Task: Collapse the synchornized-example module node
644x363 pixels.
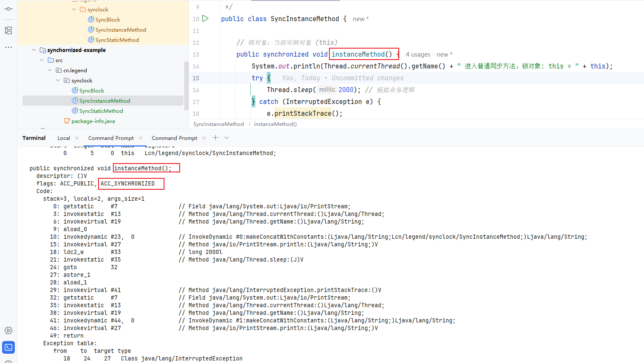Action: click(34, 50)
